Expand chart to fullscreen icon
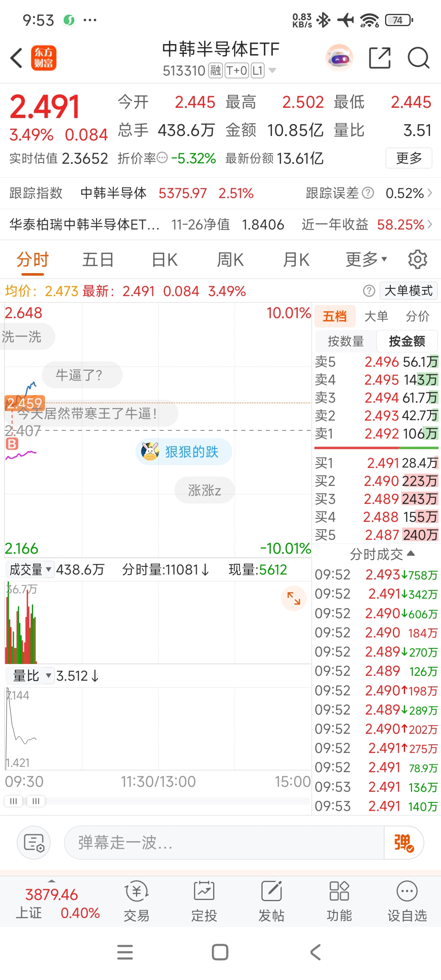The width and height of the screenshot is (441, 980). [x=294, y=598]
